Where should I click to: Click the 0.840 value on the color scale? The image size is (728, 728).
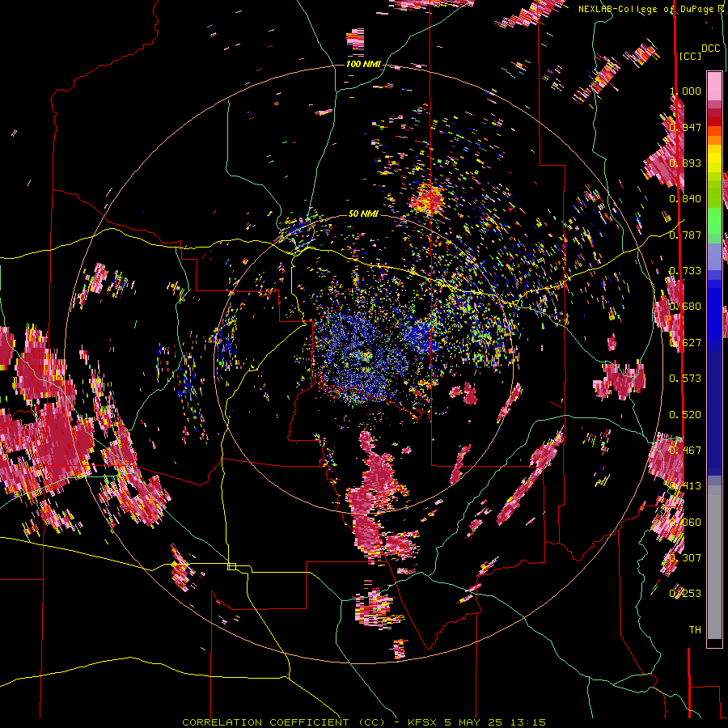pyautogui.click(x=685, y=199)
